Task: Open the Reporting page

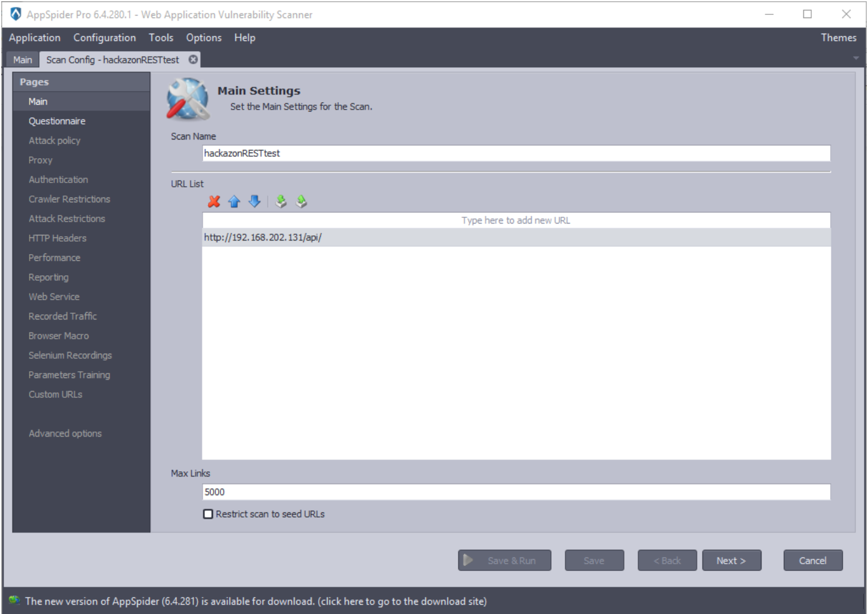Action: tap(82, 277)
